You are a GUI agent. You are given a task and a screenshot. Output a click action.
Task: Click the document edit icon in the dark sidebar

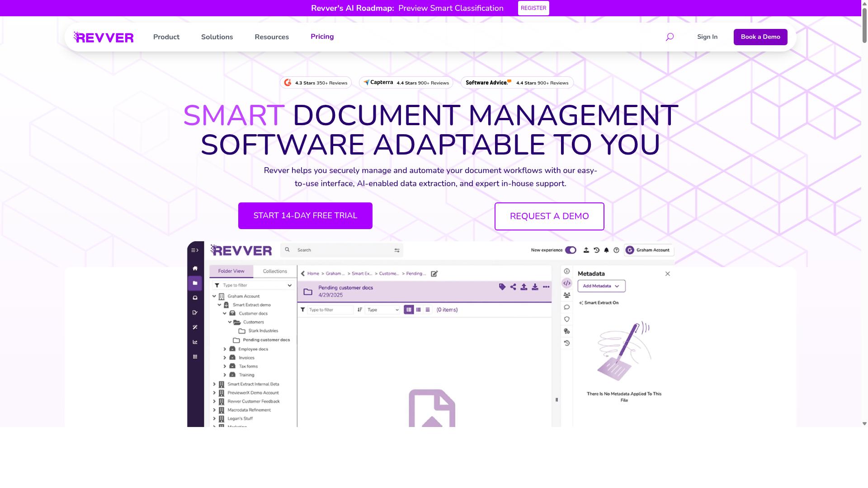click(195, 313)
